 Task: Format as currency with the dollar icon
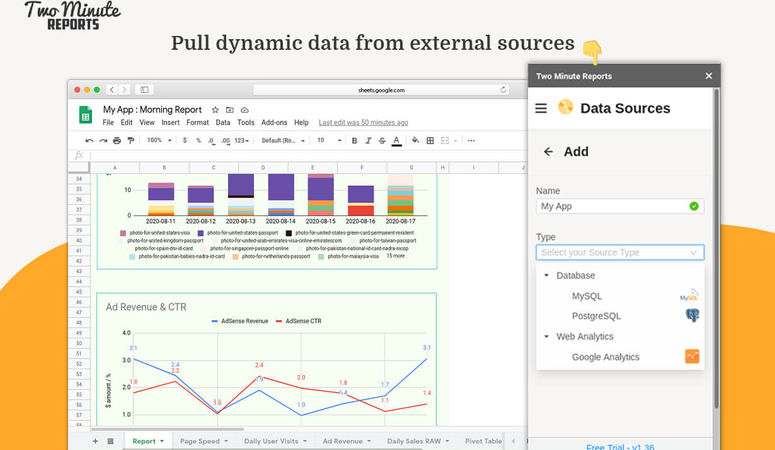tap(184, 140)
